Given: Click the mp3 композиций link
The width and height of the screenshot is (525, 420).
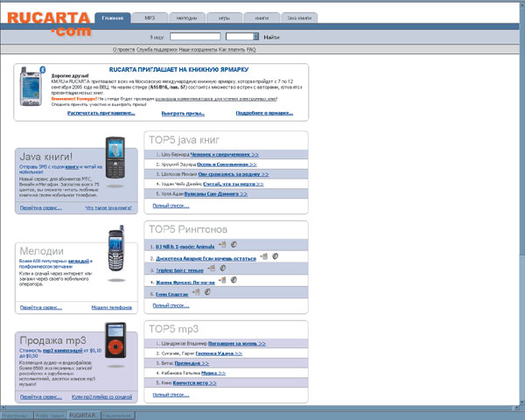Looking at the screenshot, I should coord(63,350).
